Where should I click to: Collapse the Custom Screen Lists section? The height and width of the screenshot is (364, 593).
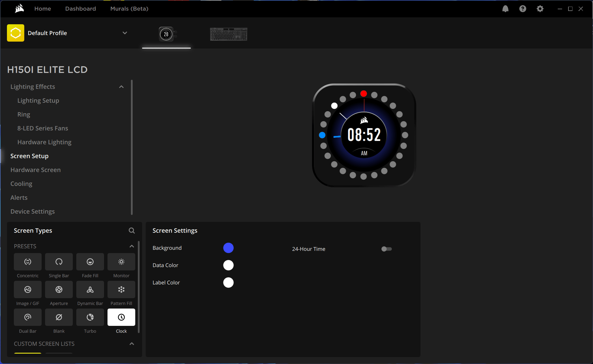[131, 344]
